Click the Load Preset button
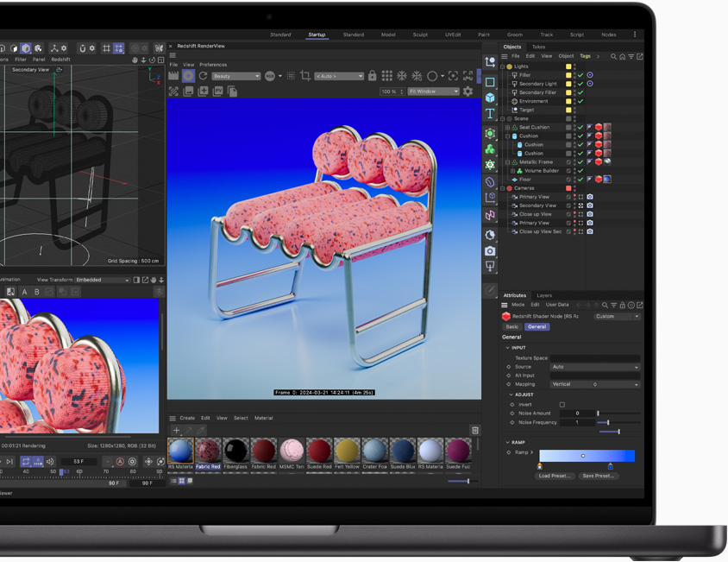Screen dimensions: 728x562 click(x=555, y=476)
